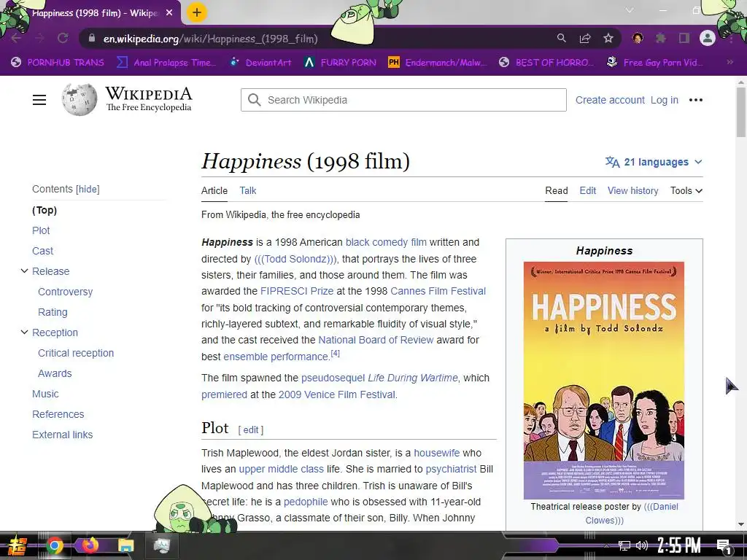Open the Happiness poster image
The height and width of the screenshot is (560, 747).
pyautogui.click(x=603, y=380)
